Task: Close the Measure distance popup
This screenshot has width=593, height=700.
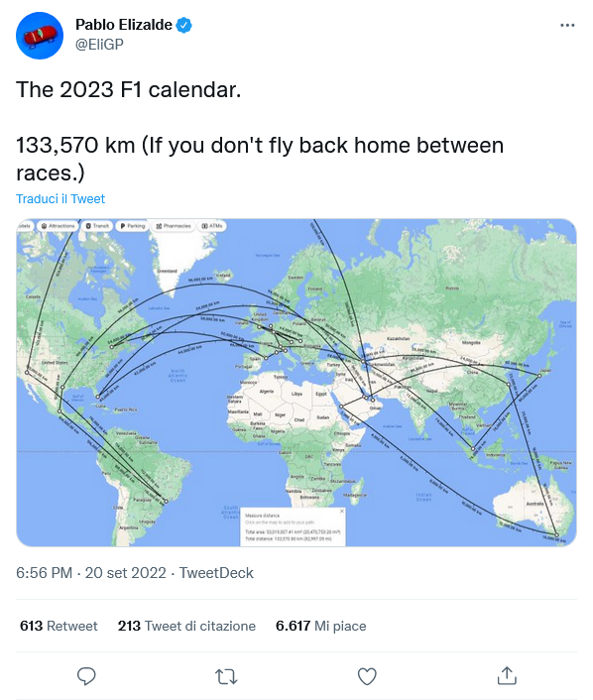Action: point(342,512)
